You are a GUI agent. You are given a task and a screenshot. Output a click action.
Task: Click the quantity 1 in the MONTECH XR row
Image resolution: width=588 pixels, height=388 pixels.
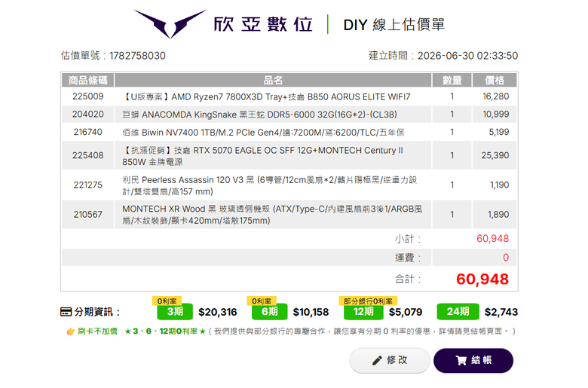[x=452, y=215]
